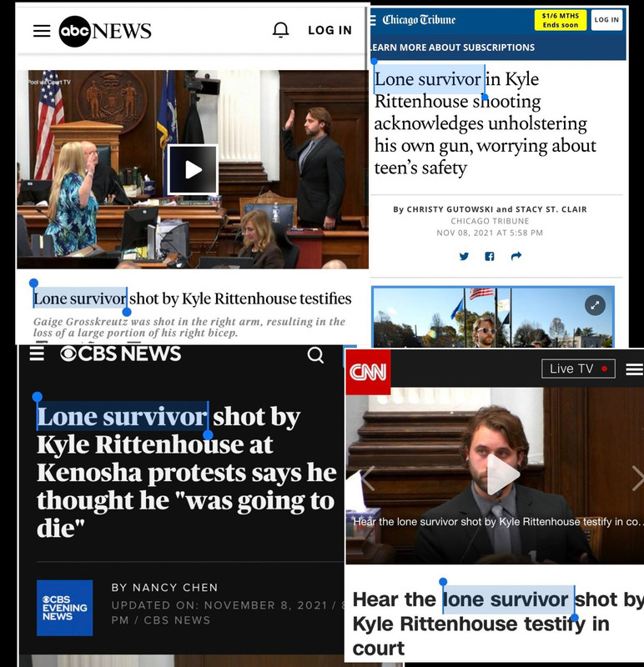
Task: Click the CBS News search magnifier
Action: point(315,355)
